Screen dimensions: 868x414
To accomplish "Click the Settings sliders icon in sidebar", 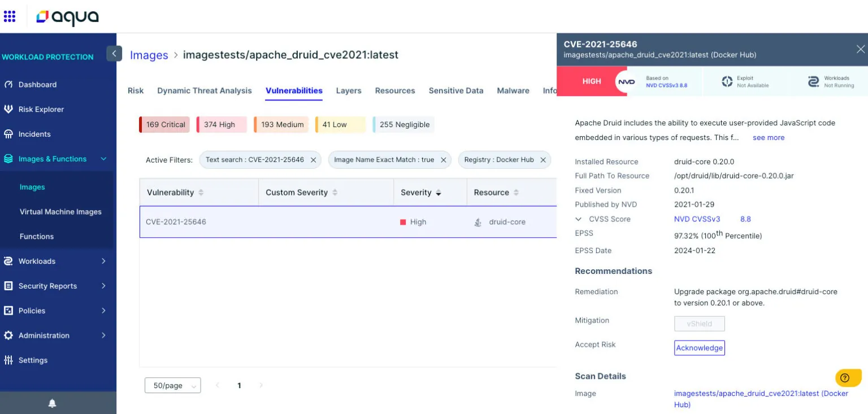I will coord(11,360).
